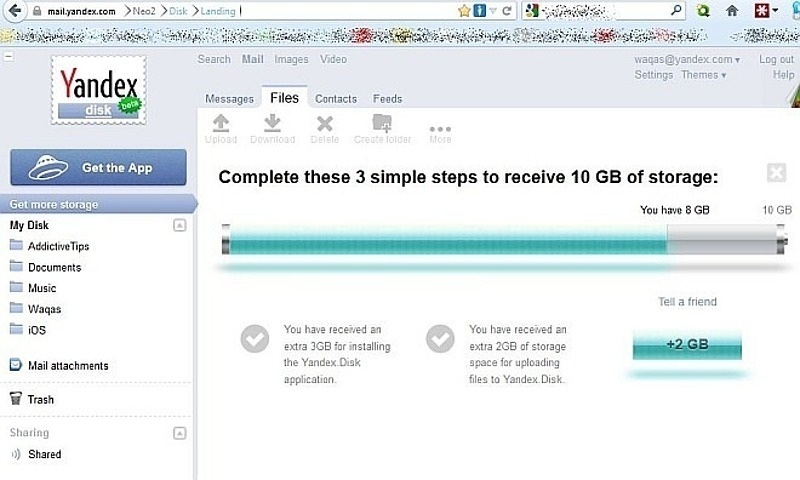The height and width of the screenshot is (480, 800).
Task: Click the browser back arrow button
Action: click(x=15, y=10)
